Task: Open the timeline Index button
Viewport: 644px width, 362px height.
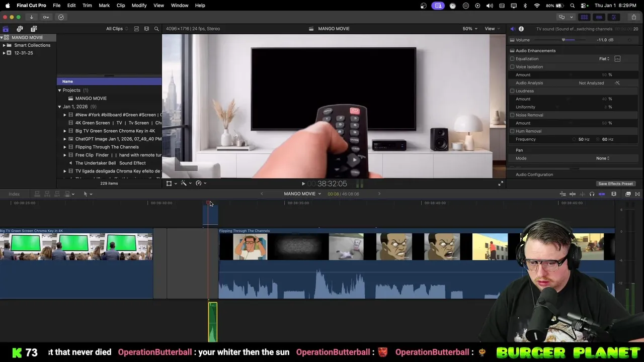Action: (x=14, y=194)
